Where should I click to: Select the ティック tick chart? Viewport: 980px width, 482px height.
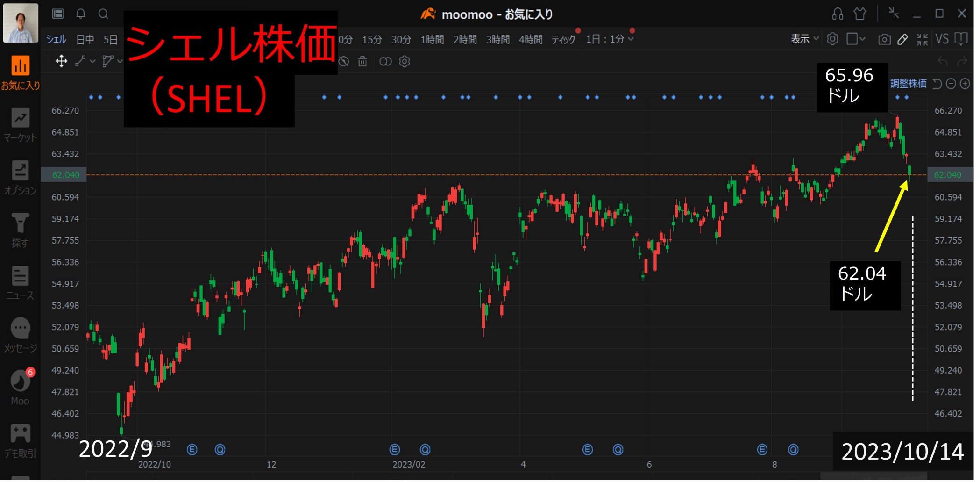(563, 40)
